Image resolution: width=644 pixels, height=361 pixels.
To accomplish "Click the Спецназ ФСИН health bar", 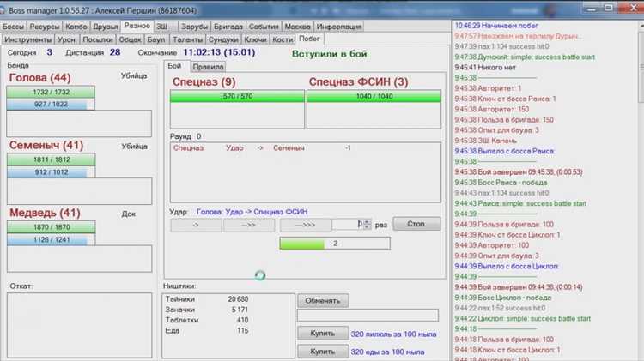I will point(374,98).
